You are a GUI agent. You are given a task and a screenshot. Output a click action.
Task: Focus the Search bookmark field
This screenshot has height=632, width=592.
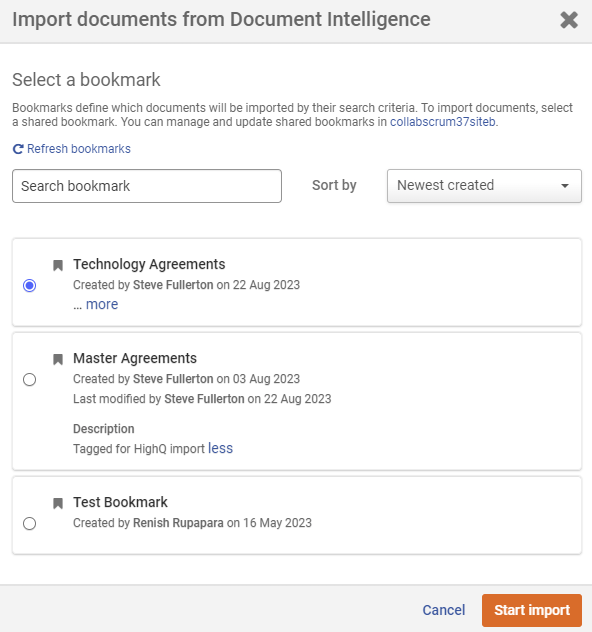(x=147, y=186)
